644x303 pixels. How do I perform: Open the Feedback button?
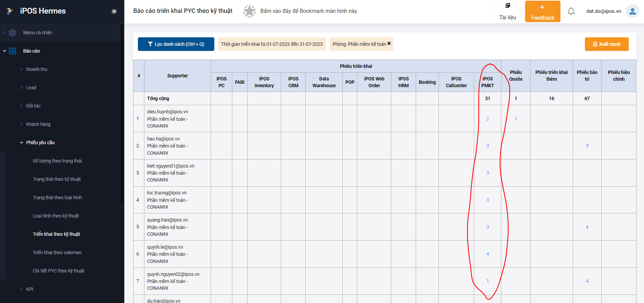coord(542,11)
